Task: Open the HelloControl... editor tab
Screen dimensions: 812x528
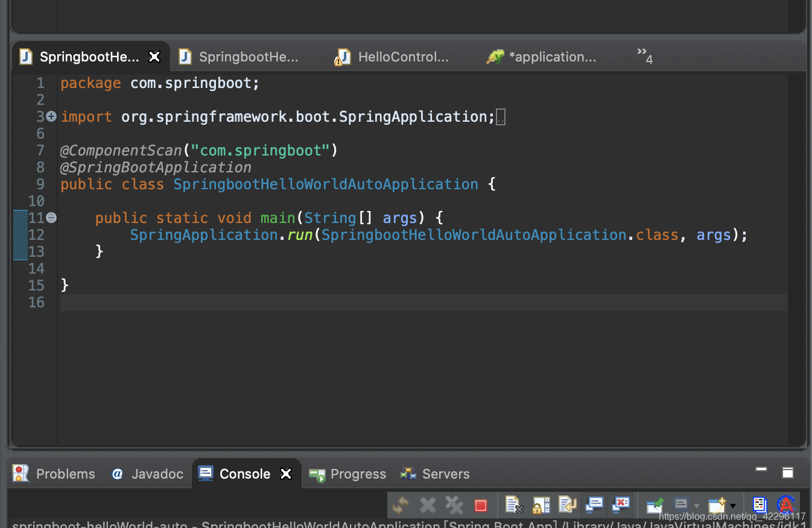Action: (393, 57)
